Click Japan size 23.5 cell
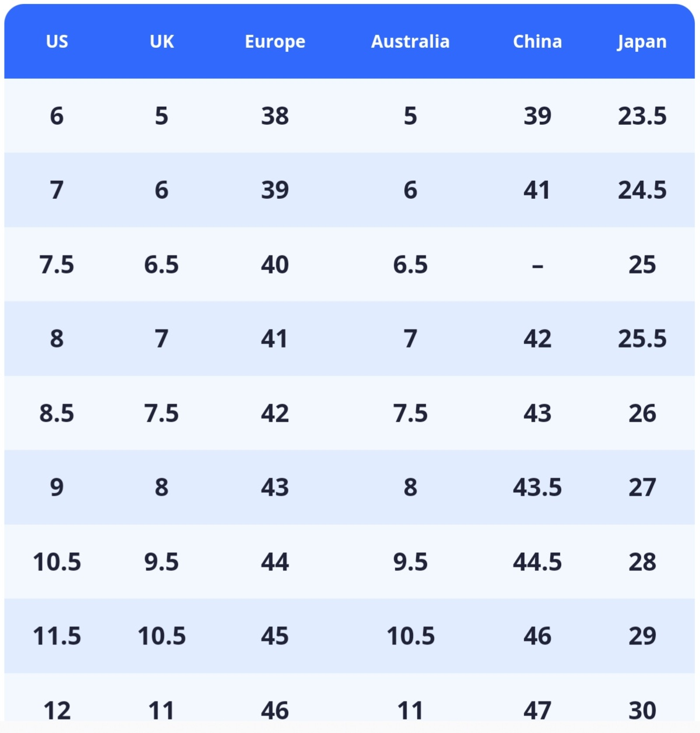Viewport: 700px width, 733px height. click(x=642, y=116)
